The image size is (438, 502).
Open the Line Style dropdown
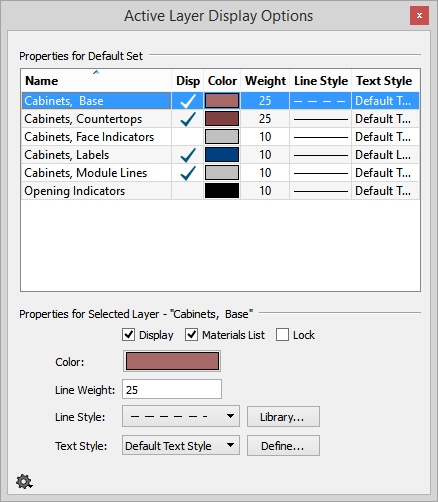181,416
